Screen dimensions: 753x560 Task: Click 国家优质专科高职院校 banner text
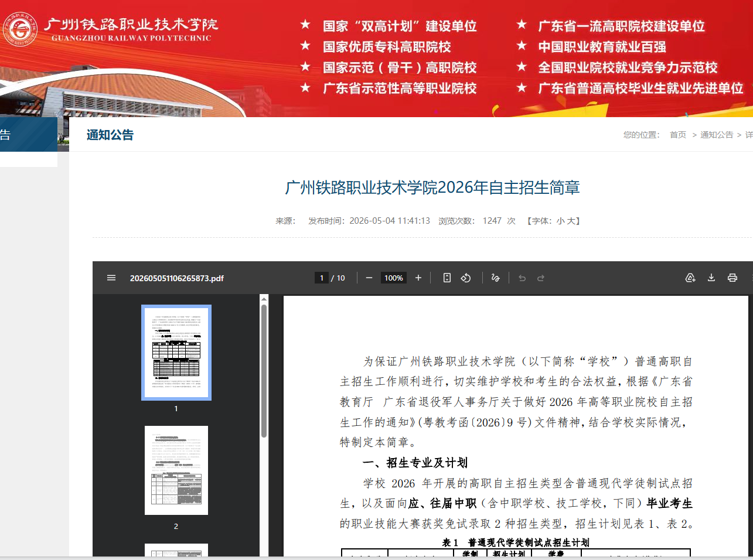[x=387, y=47]
